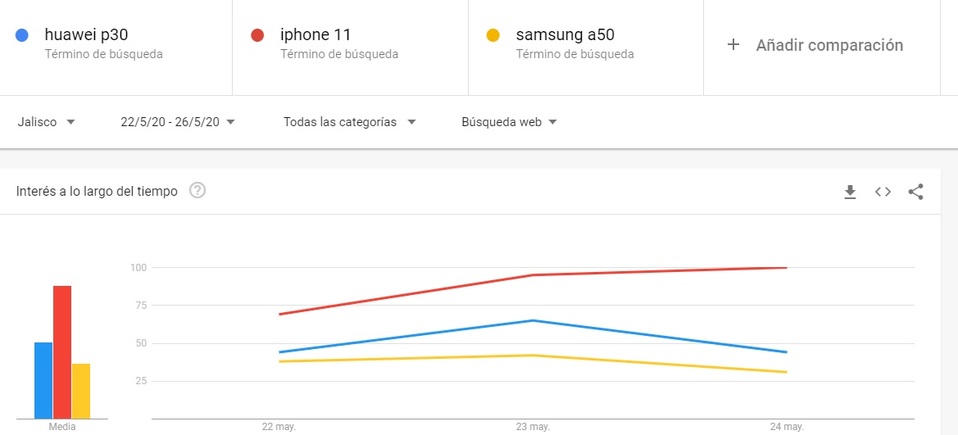Click the embed code icon
The image size is (958, 435).
point(882,192)
